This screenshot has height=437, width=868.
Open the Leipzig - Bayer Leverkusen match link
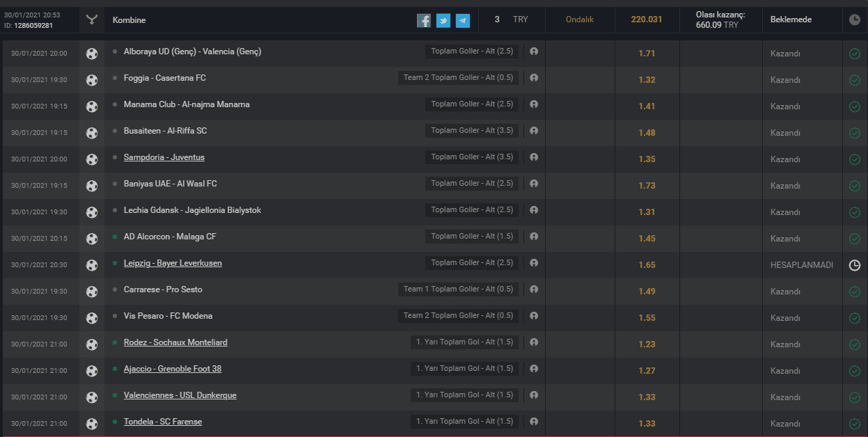coord(173,263)
